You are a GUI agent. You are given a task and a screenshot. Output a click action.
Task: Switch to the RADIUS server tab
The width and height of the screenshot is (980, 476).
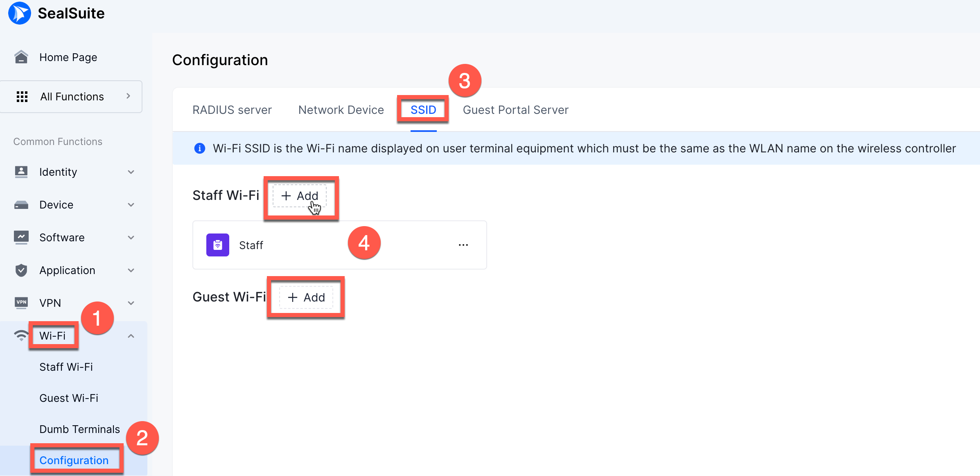tap(232, 110)
